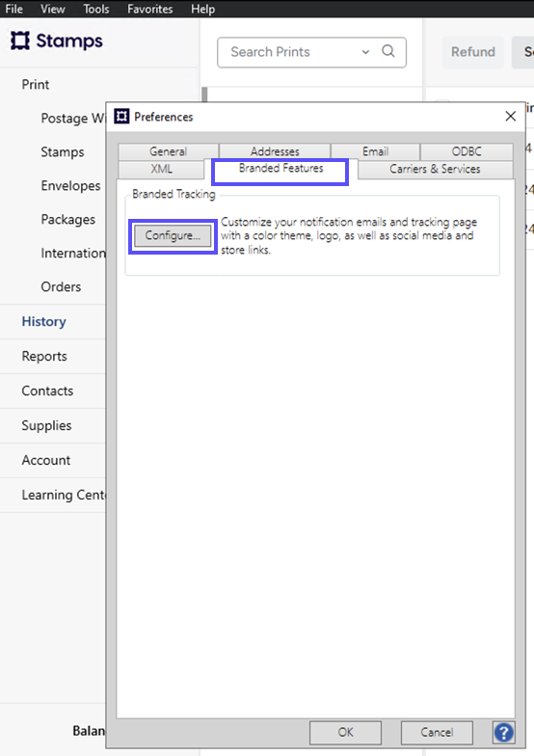Image resolution: width=534 pixels, height=756 pixels.
Task: Select History in the sidebar
Action: click(44, 322)
